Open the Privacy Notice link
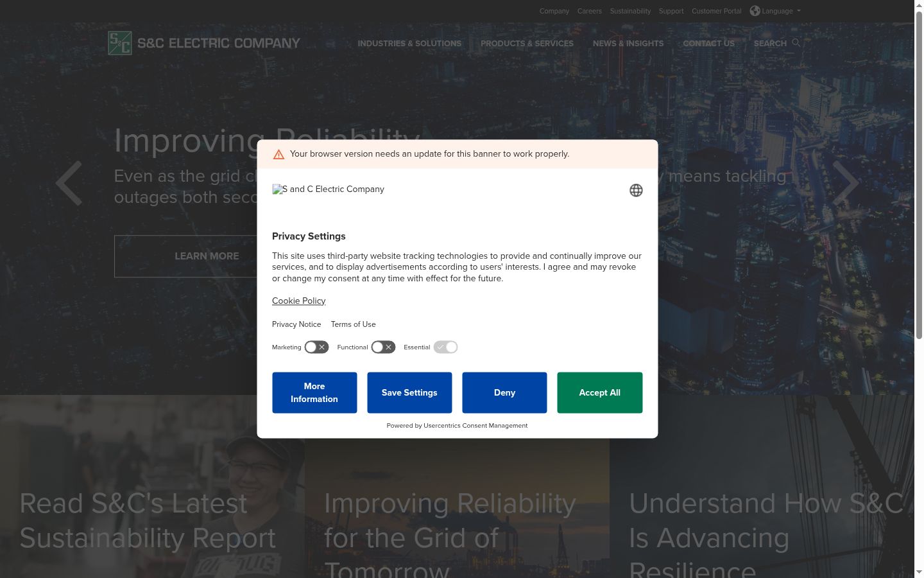The height and width of the screenshot is (578, 924). pos(296,324)
